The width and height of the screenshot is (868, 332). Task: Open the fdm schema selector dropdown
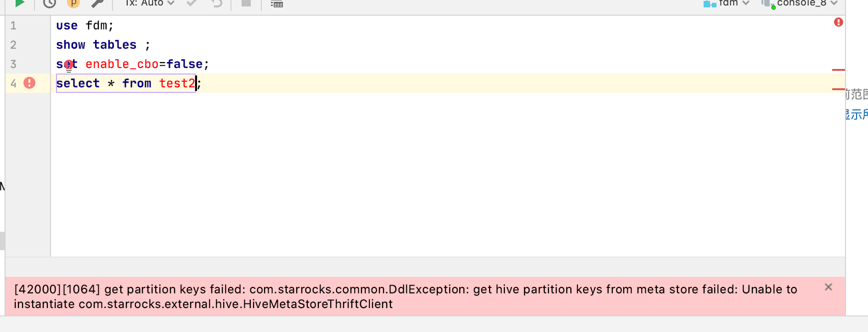[727, 3]
